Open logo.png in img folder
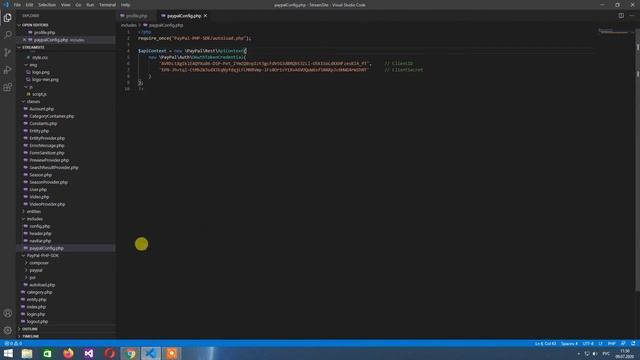Viewport: 640px width, 360px height. click(41, 72)
